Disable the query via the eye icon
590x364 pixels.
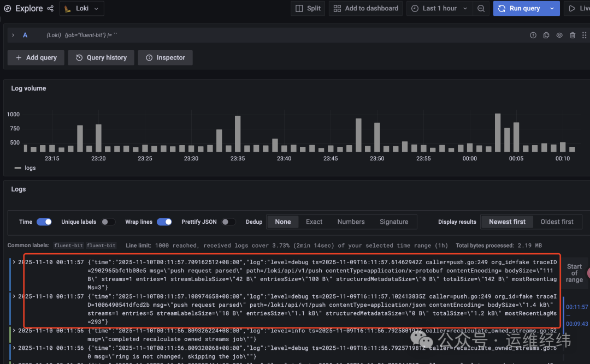[559, 34]
